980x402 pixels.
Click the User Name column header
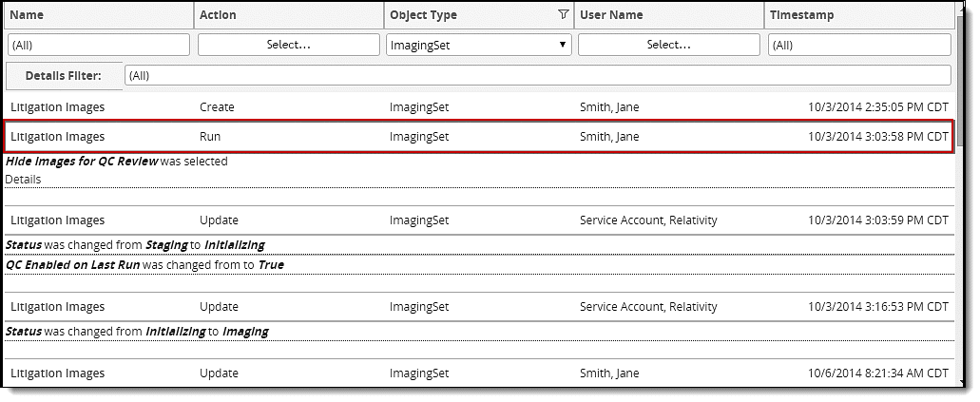coord(611,15)
